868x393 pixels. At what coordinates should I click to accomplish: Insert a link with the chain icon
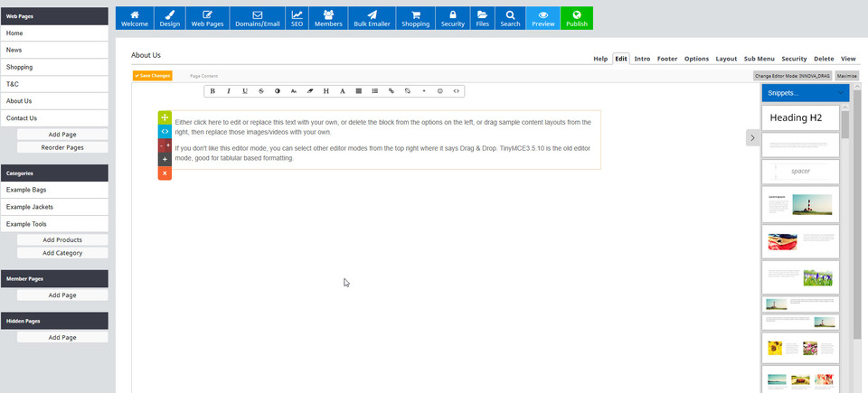pyautogui.click(x=392, y=91)
